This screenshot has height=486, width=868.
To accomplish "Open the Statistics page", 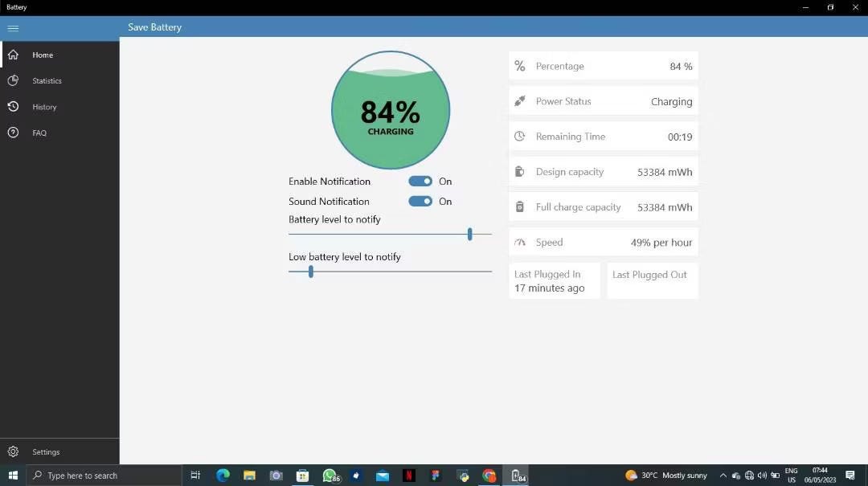I will click(x=13, y=80).
